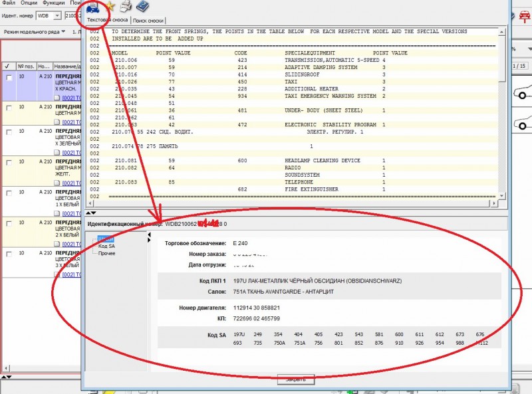Image resolution: width=532 pixels, height=394 pixels.
Task: Tick the checkbox for the Х КРАСН. row
Action: click(x=9, y=78)
